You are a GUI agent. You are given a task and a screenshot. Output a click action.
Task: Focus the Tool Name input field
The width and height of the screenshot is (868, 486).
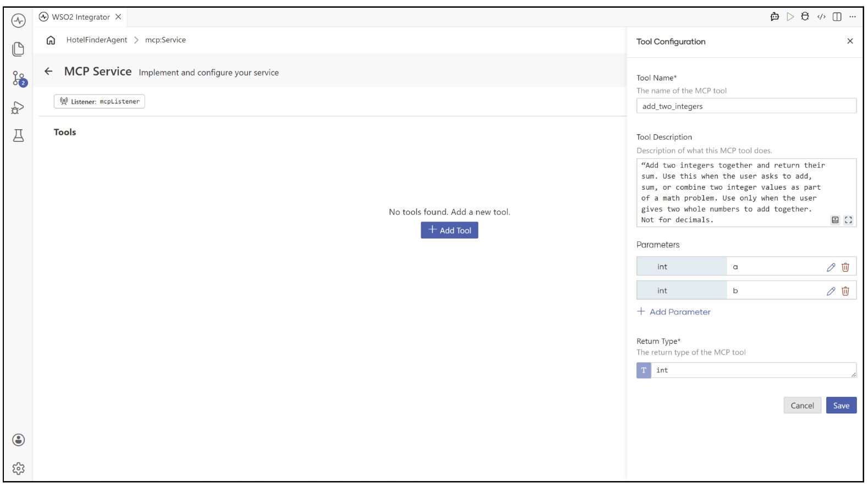746,106
